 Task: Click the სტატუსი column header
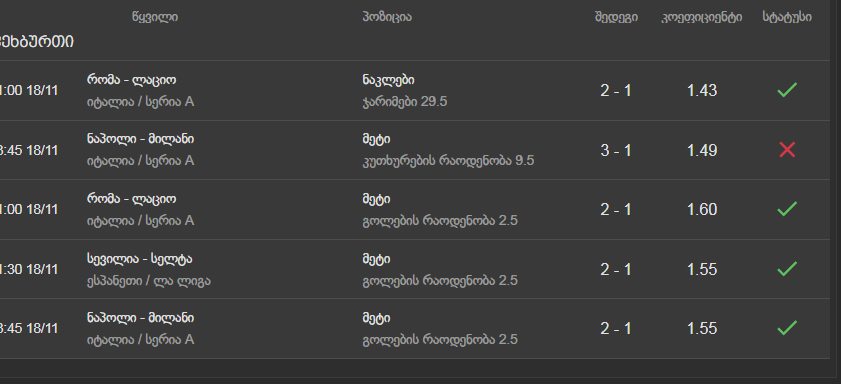coord(787,17)
